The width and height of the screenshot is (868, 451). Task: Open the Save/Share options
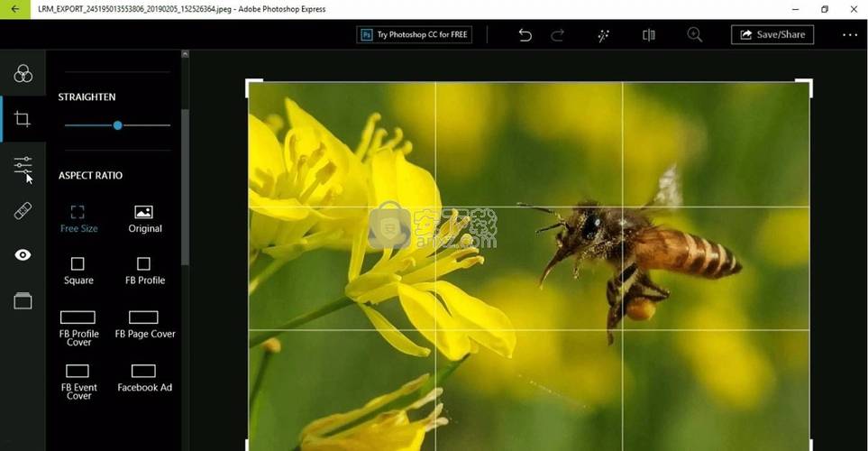pyautogui.click(x=772, y=35)
